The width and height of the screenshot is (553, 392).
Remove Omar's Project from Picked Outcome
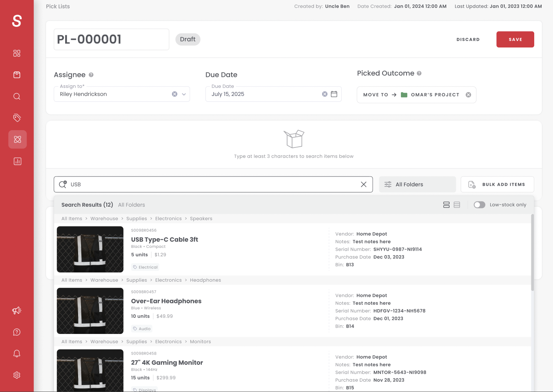468,95
